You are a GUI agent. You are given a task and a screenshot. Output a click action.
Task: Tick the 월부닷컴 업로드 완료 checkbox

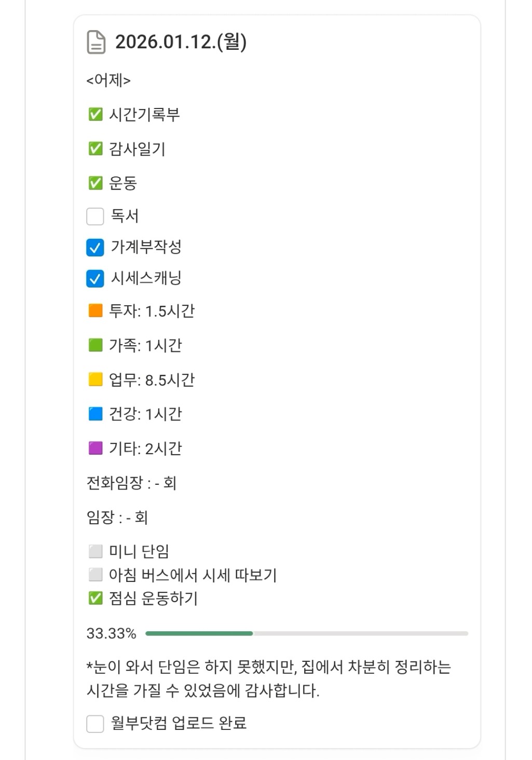click(95, 723)
